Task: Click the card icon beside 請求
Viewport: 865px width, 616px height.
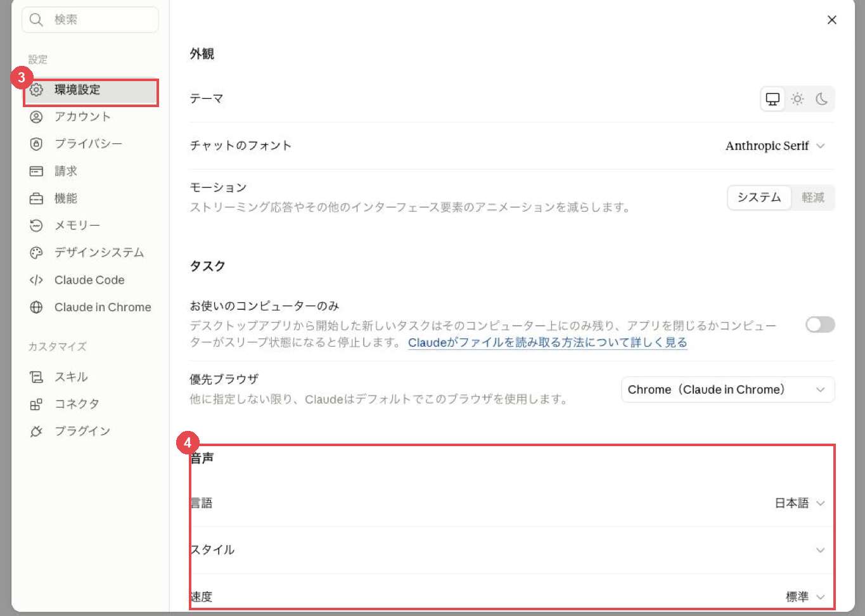Action: (x=36, y=171)
